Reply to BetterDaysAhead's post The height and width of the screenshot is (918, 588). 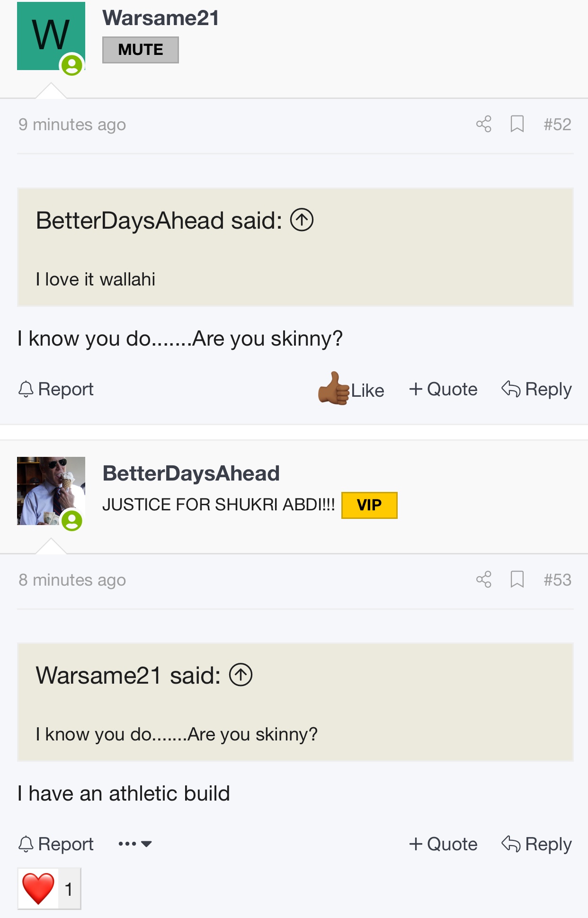(x=536, y=844)
